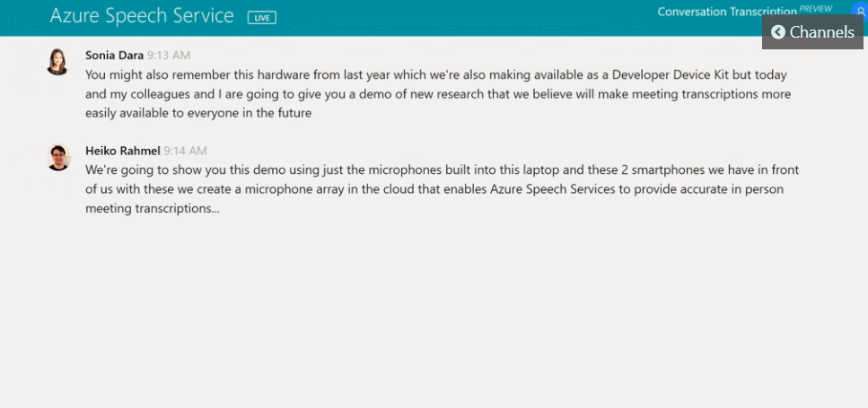Viewport: 868px width, 408px height.
Task: Click the 9:13 AM message timestamp
Action: pos(169,55)
